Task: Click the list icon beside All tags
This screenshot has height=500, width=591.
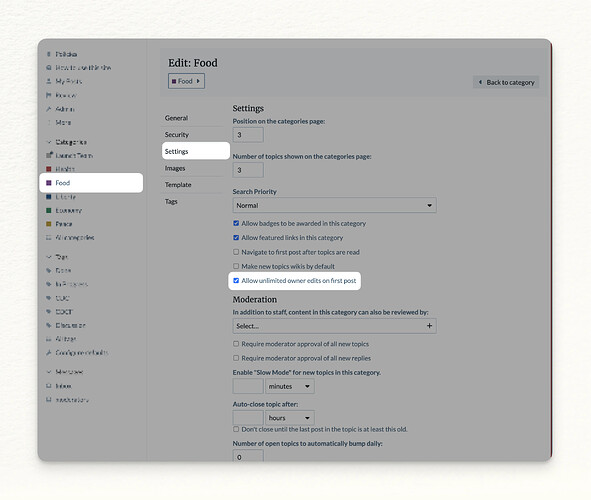Action: tap(49, 339)
